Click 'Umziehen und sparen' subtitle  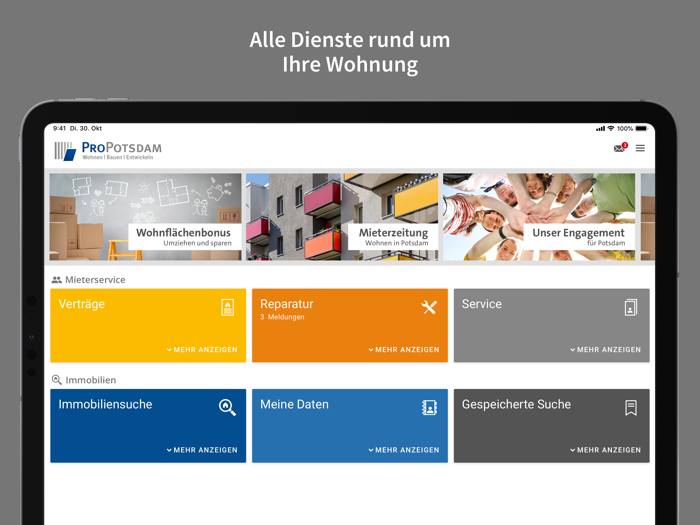(x=197, y=243)
